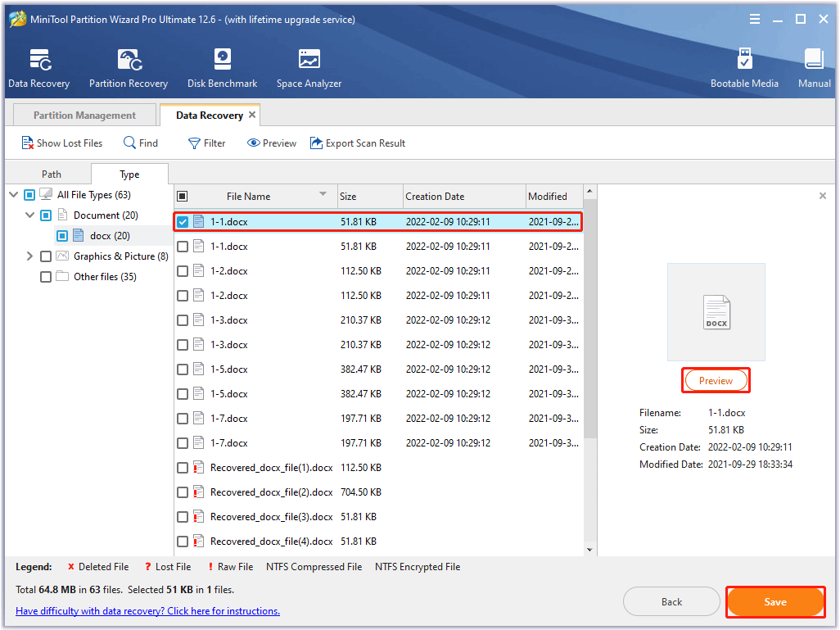Click the file list scrollbar thumb

[589, 319]
